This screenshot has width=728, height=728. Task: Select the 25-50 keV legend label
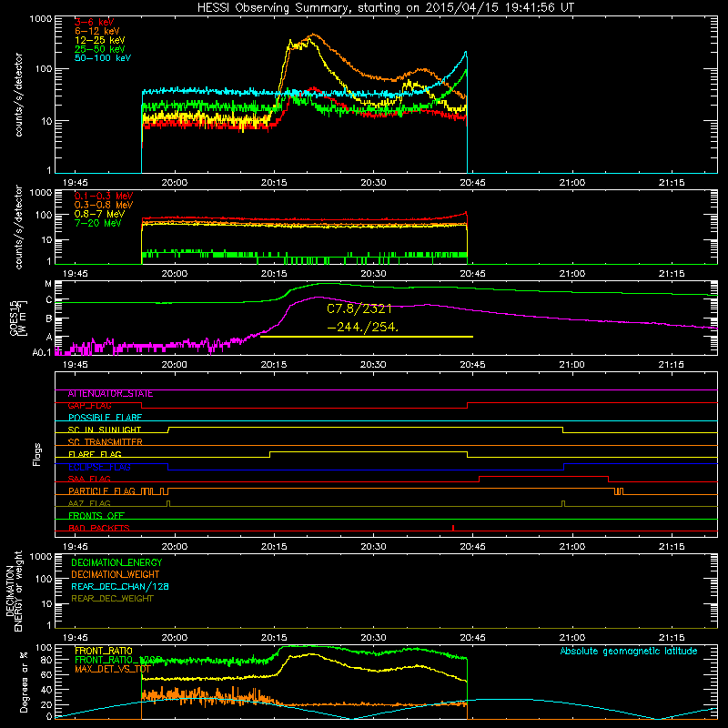tap(100, 49)
